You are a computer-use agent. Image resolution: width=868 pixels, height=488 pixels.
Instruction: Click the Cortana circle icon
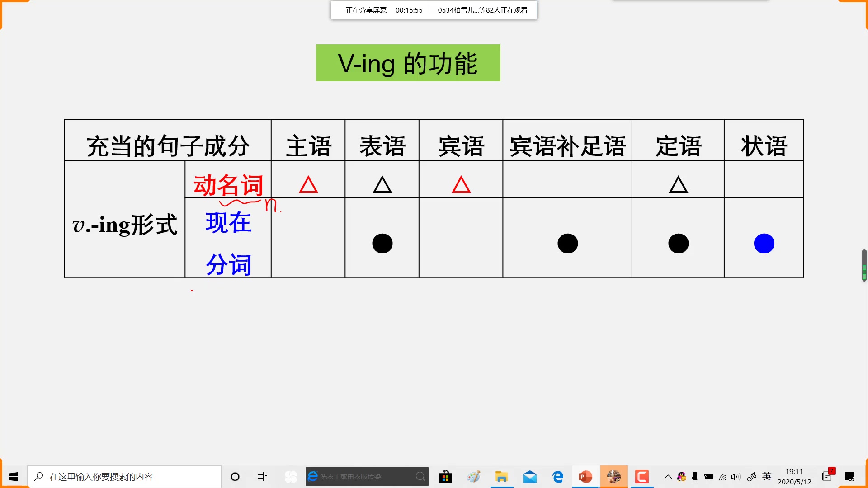coord(235,477)
